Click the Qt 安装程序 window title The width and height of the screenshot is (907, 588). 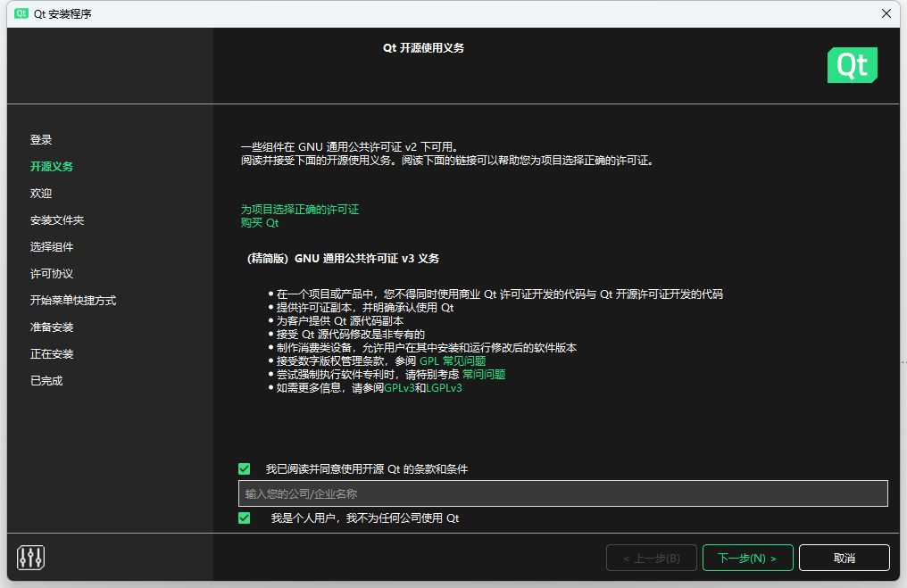[x=62, y=14]
